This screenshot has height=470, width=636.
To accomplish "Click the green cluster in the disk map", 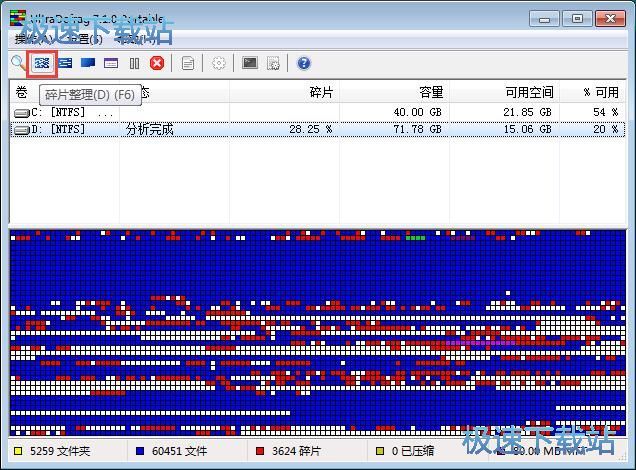I will pyautogui.click(x=415, y=238).
